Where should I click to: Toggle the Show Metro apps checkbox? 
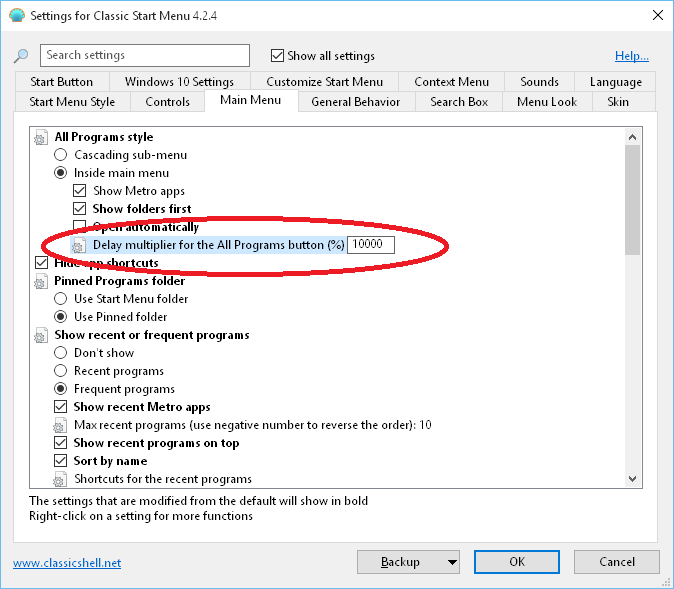pos(80,191)
